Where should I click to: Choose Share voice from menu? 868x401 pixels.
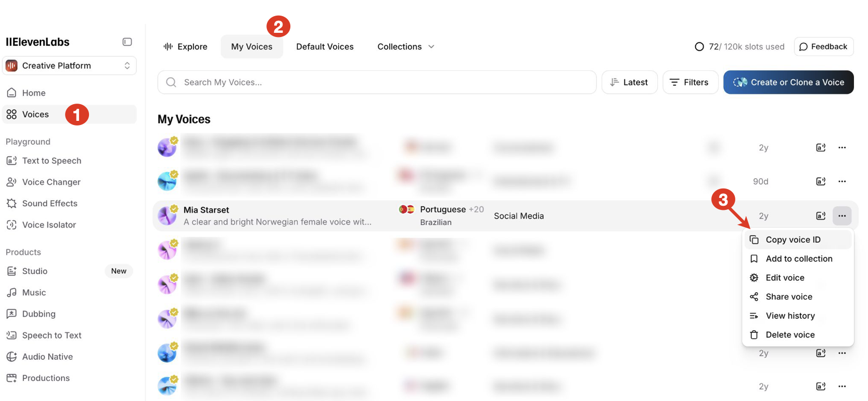point(798,296)
